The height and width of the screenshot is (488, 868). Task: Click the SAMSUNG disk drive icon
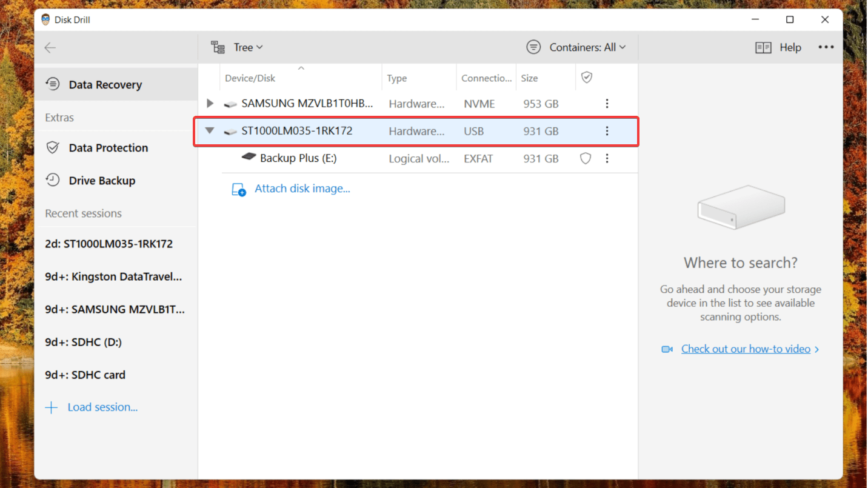pyautogui.click(x=230, y=104)
